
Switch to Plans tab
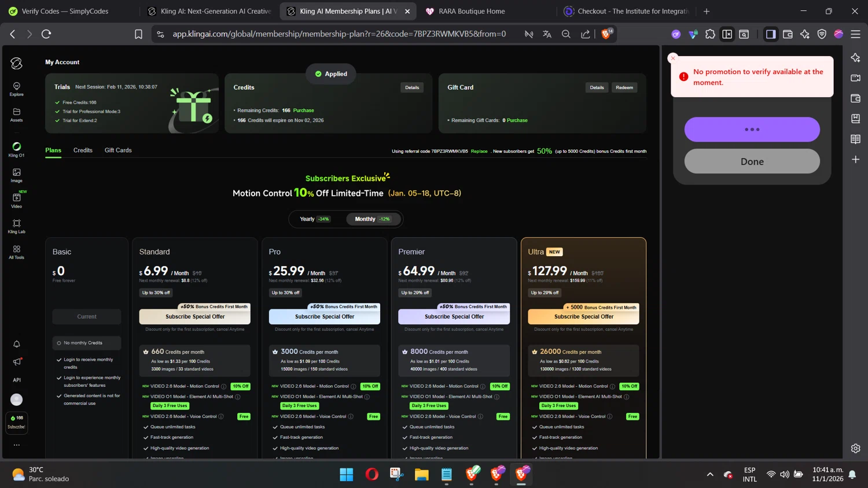coord(53,150)
